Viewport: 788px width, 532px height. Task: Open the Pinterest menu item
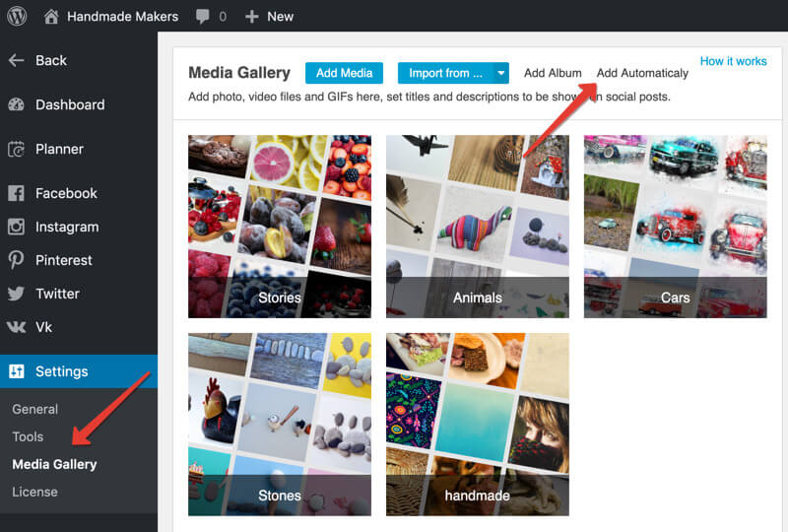point(64,260)
